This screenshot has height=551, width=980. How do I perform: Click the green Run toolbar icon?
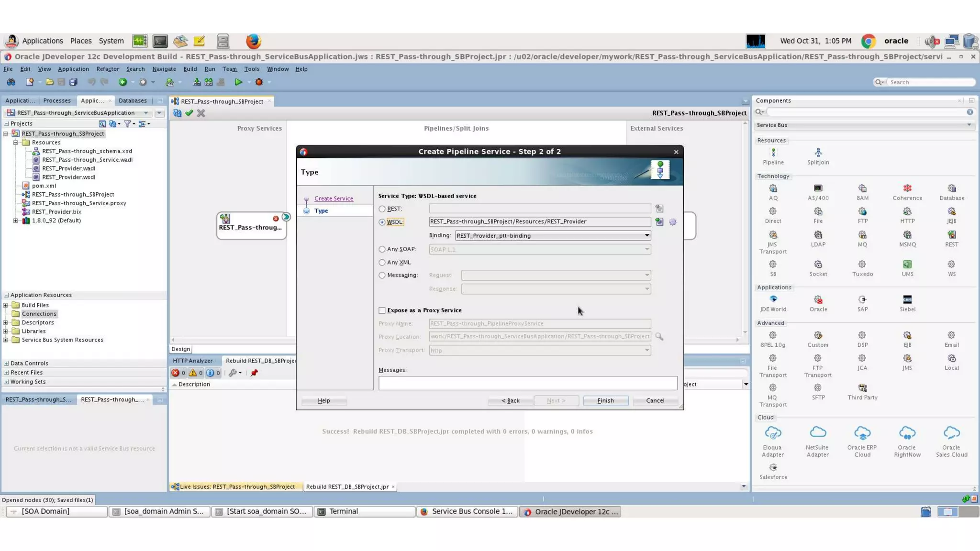238,82
